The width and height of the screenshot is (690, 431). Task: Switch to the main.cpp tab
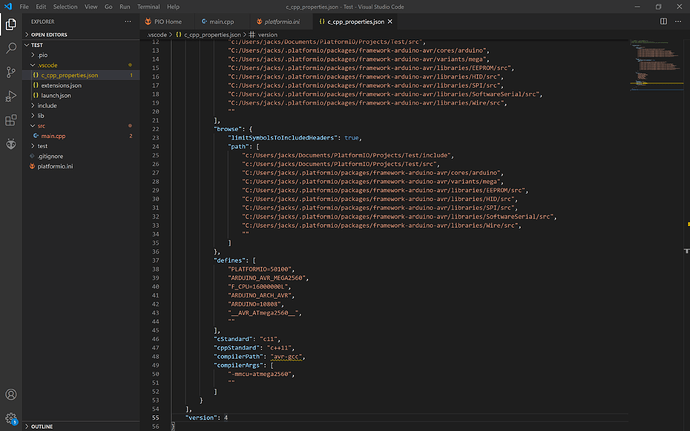[x=222, y=22]
